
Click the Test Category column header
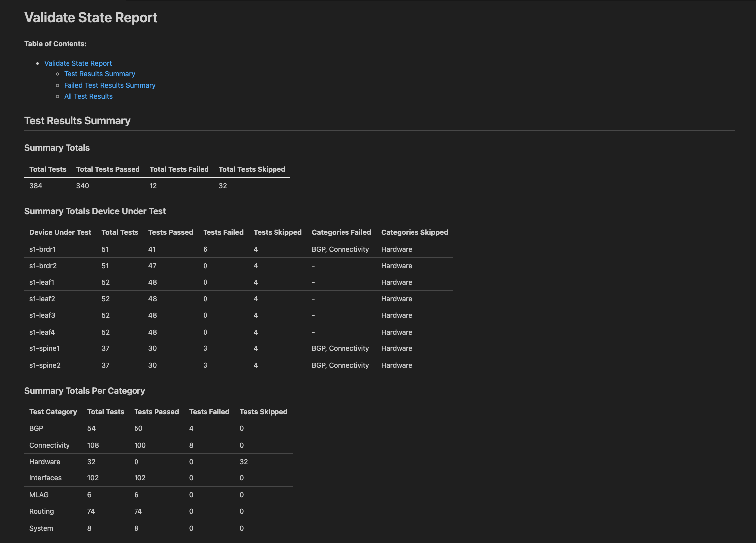click(x=53, y=412)
